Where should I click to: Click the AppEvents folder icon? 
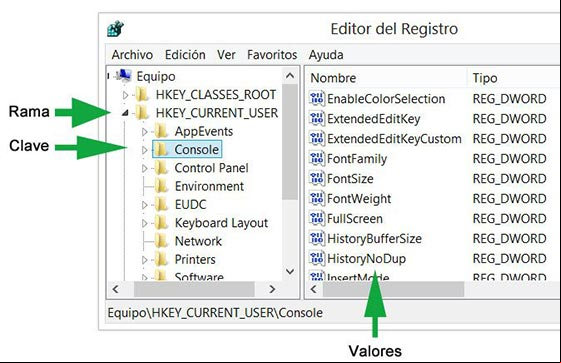(x=161, y=131)
